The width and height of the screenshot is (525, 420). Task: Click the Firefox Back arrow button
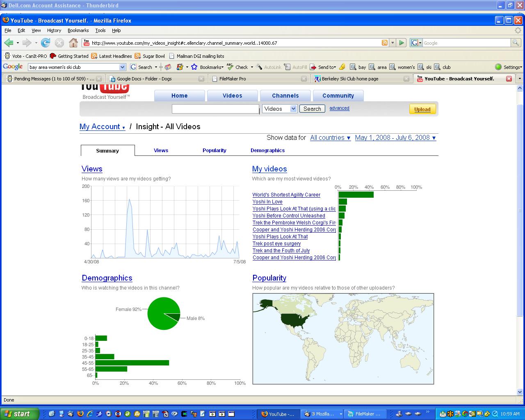point(9,43)
